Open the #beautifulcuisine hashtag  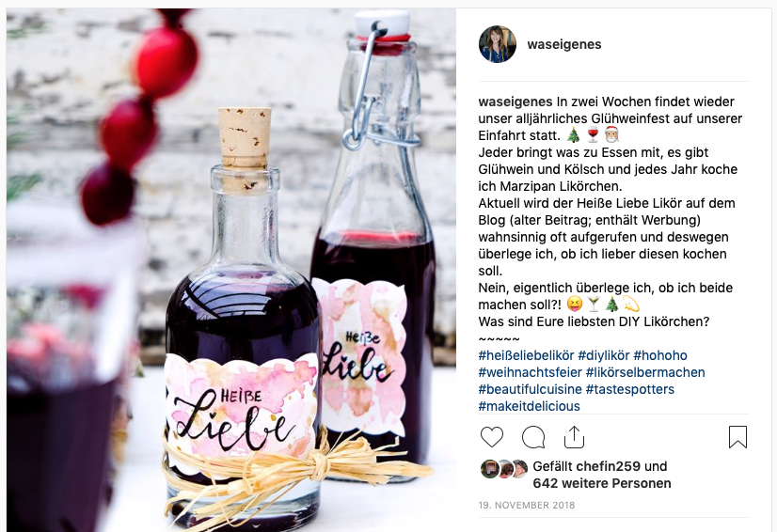[x=531, y=389]
